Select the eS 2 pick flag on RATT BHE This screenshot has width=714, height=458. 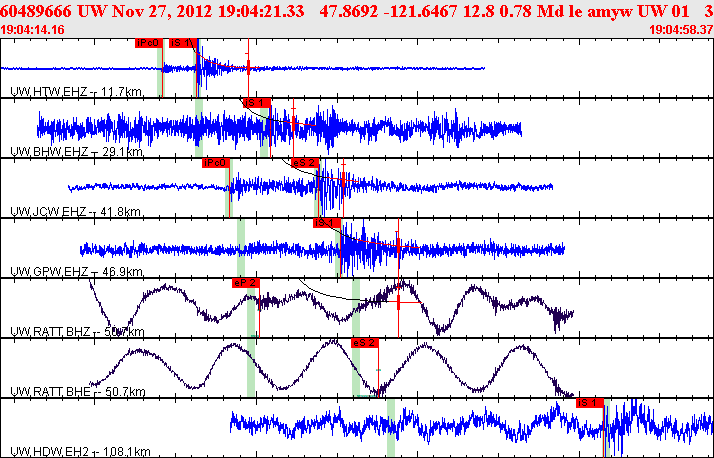point(365,343)
